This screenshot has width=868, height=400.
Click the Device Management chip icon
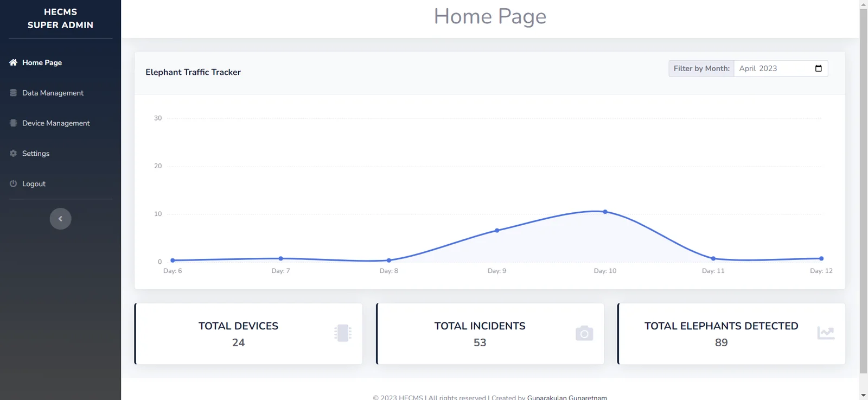pyautogui.click(x=13, y=123)
